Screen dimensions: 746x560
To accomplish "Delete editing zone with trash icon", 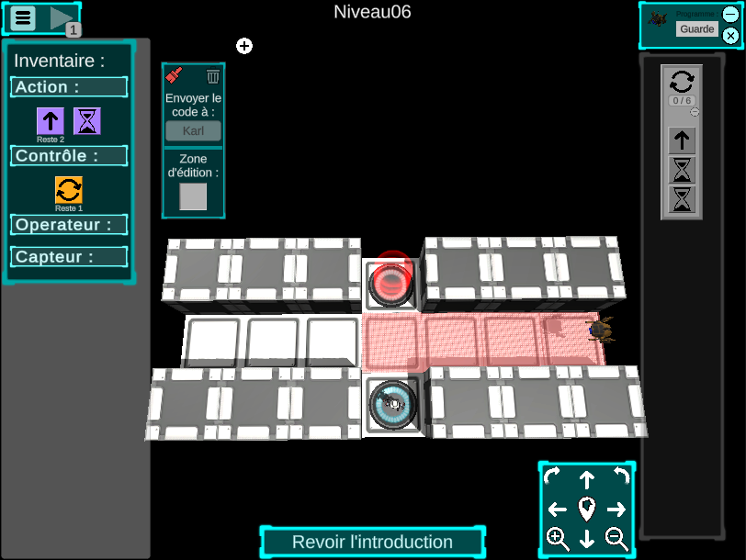I will pos(213,76).
